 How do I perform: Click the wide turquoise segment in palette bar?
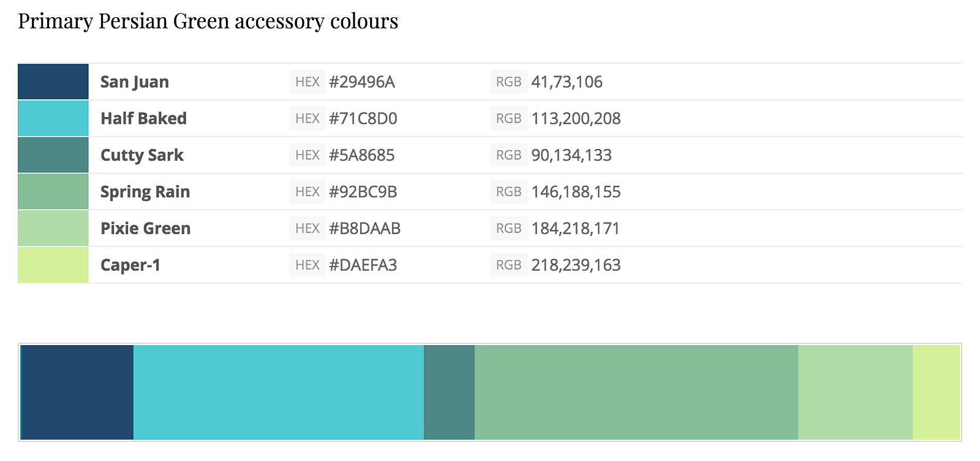coord(279,392)
